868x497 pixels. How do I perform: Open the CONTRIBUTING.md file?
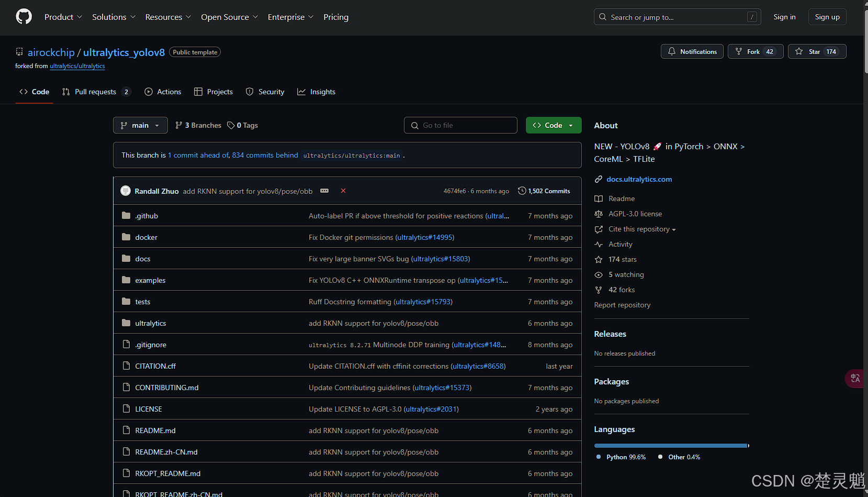(x=167, y=388)
